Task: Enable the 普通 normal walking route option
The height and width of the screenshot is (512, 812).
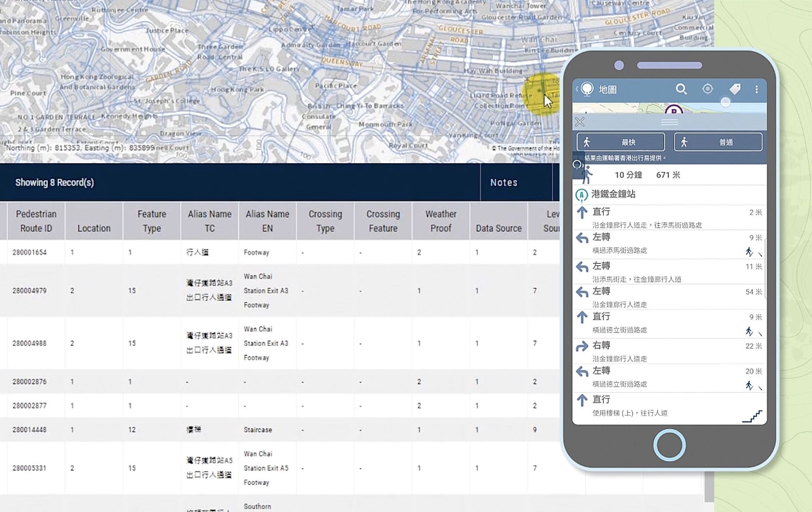Action: click(718, 142)
